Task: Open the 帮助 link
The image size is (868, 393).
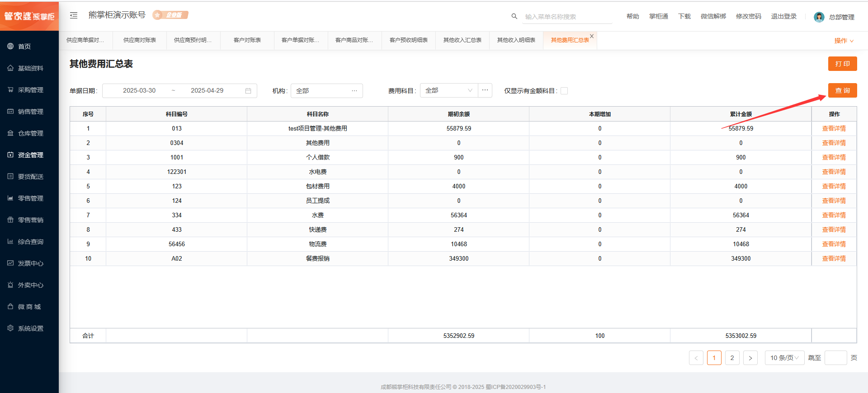Action: (x=633, y=16)
